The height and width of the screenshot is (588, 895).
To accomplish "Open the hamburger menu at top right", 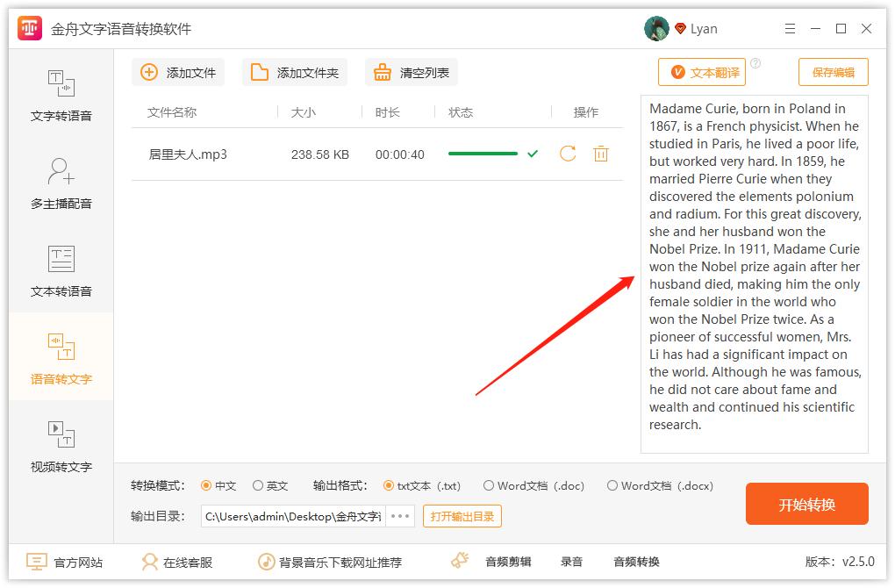I will pos(789,28).
